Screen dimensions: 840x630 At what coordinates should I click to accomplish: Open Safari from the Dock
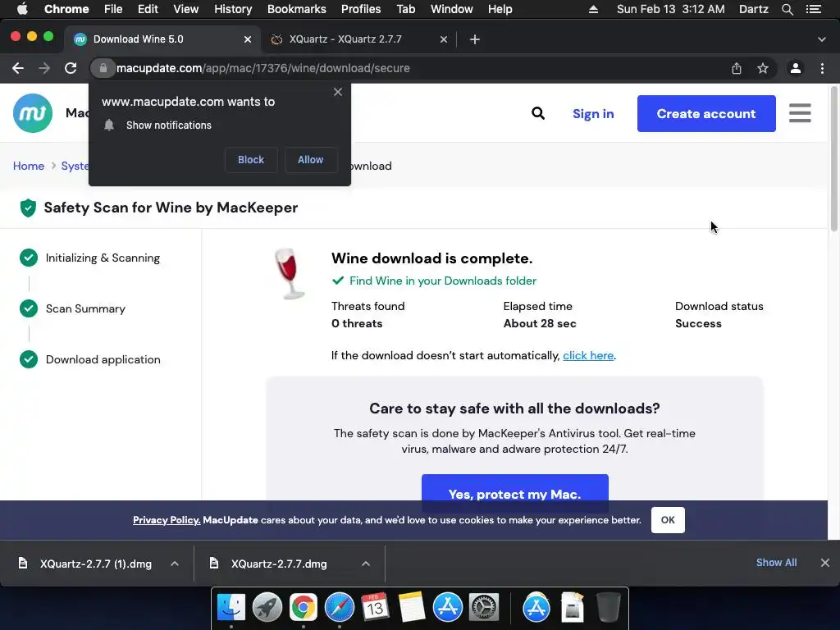click(339, 608)
